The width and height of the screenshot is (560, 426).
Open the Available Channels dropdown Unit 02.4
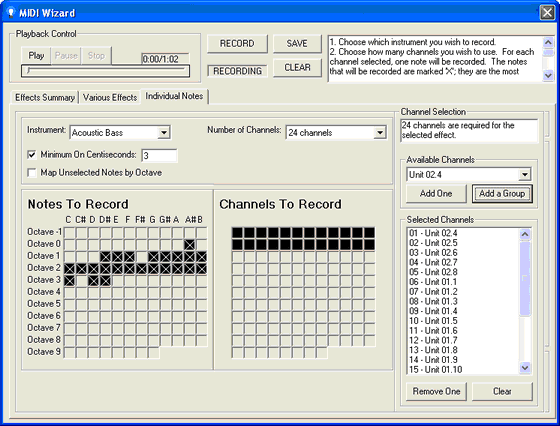pyautogui.click(x=469, y=175)
